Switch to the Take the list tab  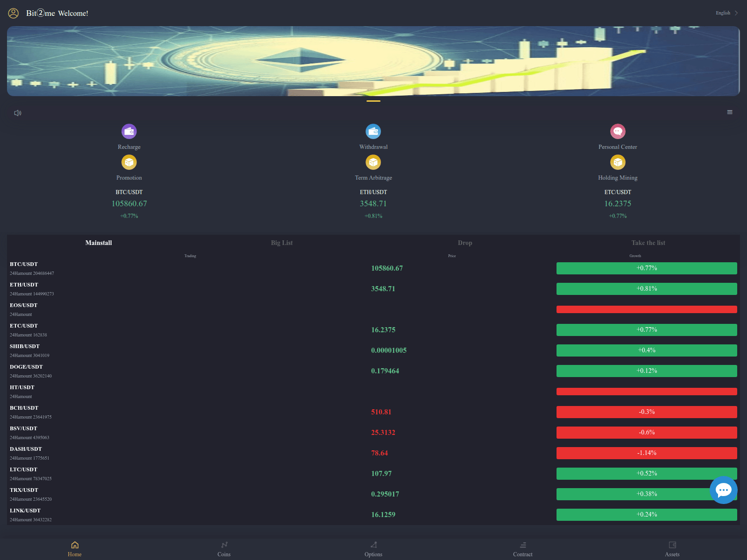point(648,243)
